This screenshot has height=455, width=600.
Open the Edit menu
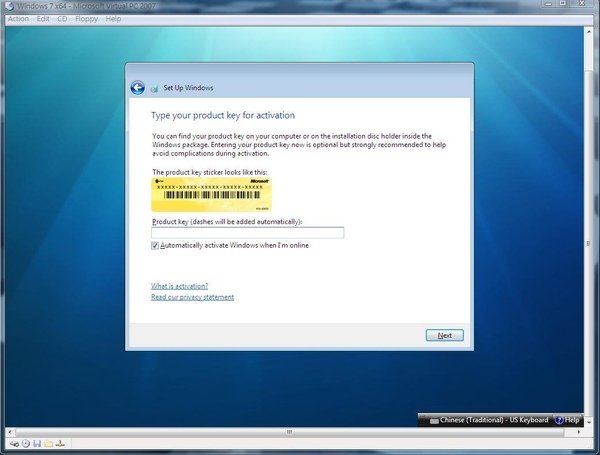[43, 19]
